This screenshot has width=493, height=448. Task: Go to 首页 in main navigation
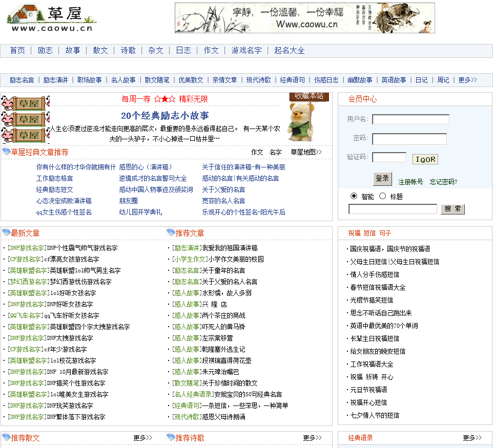(x=17, y=51)
